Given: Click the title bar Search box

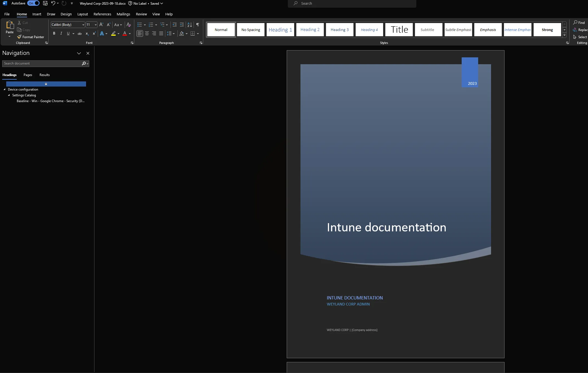Looking at the screenshot, I should (352, 3).
